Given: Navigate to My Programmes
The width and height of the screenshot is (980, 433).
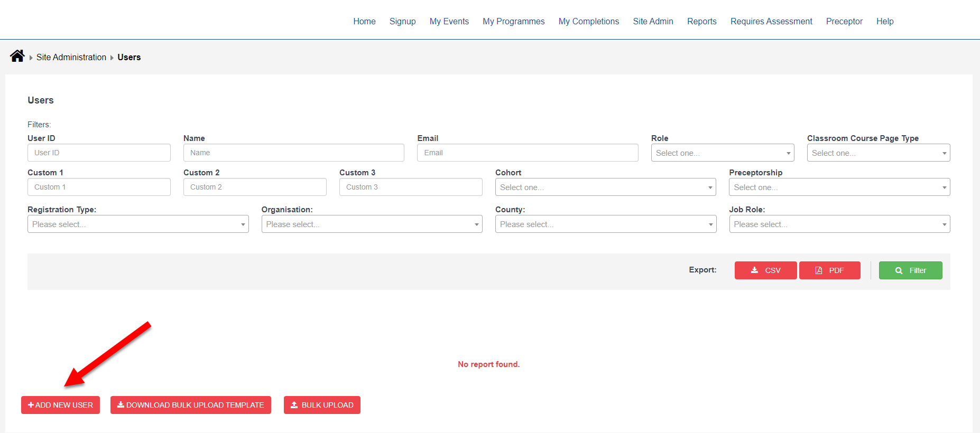Looking at the screenshot, I should pos(513,21).
